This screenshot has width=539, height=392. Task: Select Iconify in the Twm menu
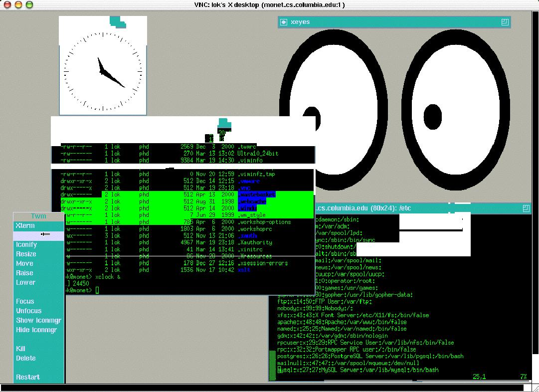26,244
